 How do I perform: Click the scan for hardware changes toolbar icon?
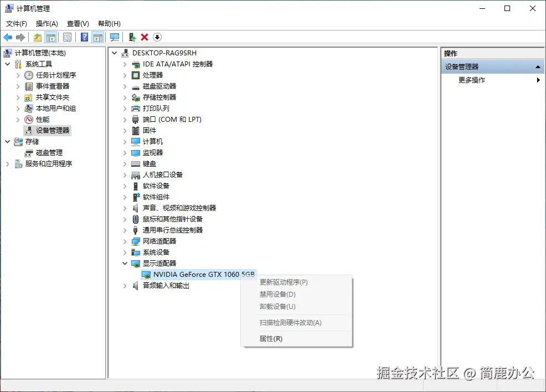point(115,37)
